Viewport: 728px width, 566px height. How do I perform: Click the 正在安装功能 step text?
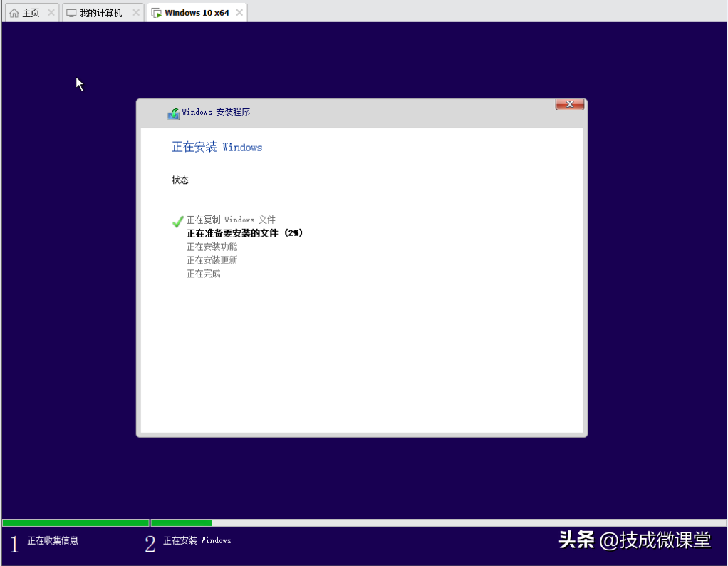212,247
